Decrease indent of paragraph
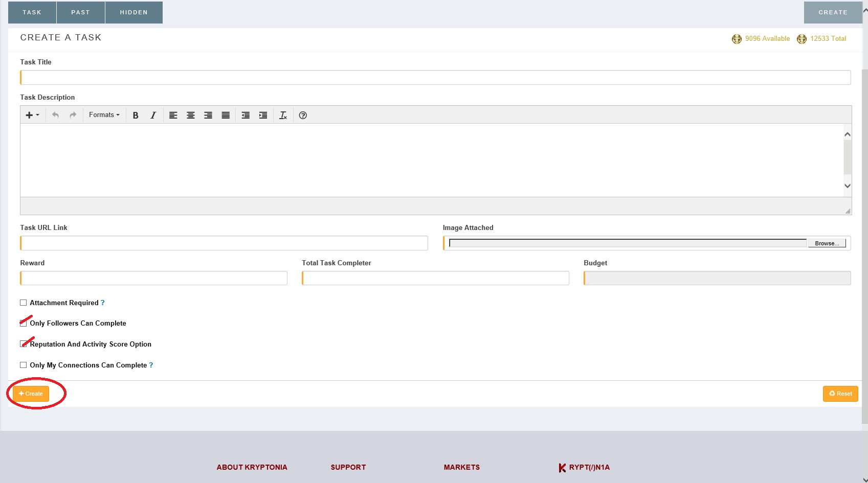Viewport: 868px width, 483px height. click(246, 115)
